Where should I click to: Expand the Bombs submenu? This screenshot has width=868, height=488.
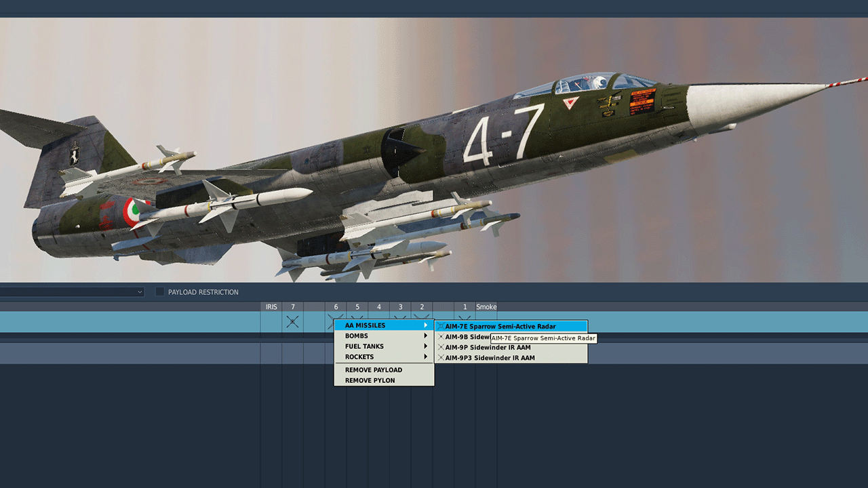(x=384, y=336)
